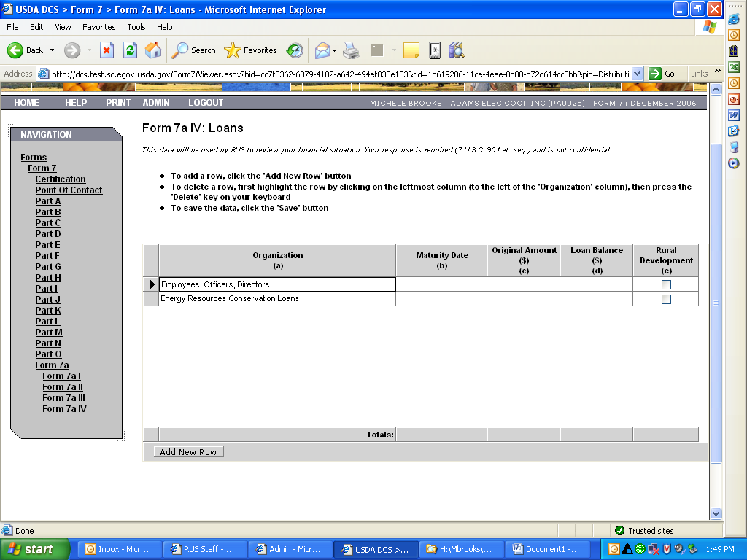Open the Search pane

click(x=194, y=50)
